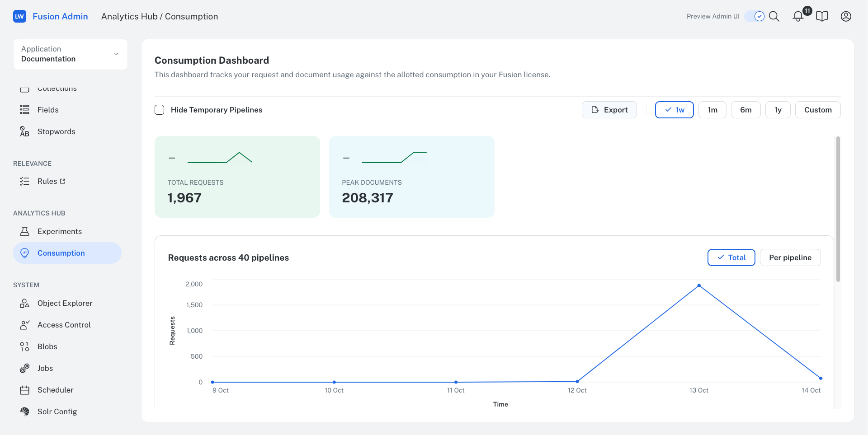The width and height of the screenshot is (868, 435).
Task: Select the 1m time range
Action: click(x=712, y=110)
